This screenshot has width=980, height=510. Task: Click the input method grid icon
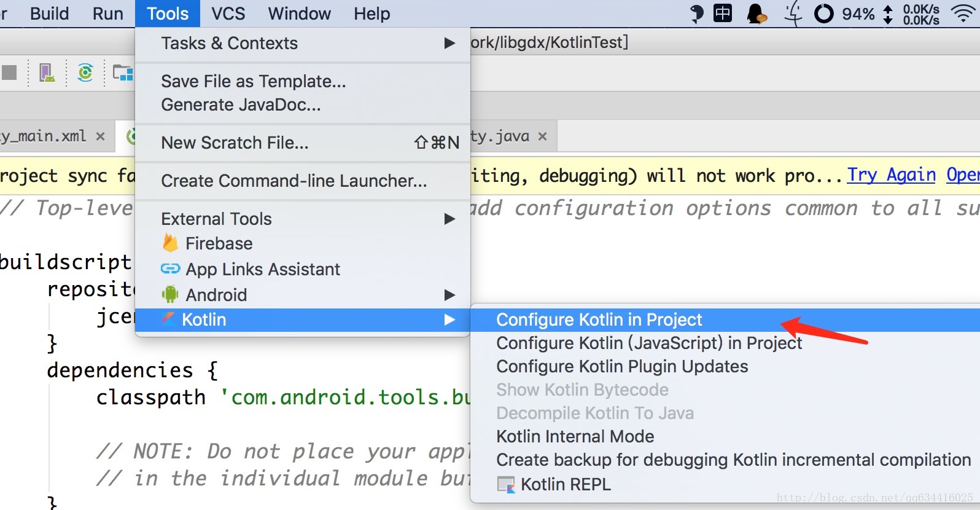pyautogui.click(x=723, y=13)
